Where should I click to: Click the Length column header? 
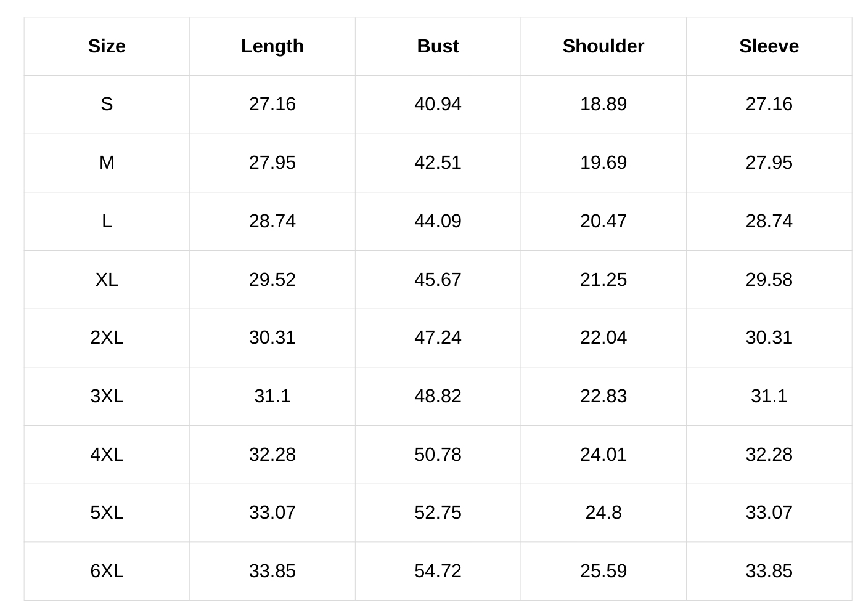click(x=272, y=46)
